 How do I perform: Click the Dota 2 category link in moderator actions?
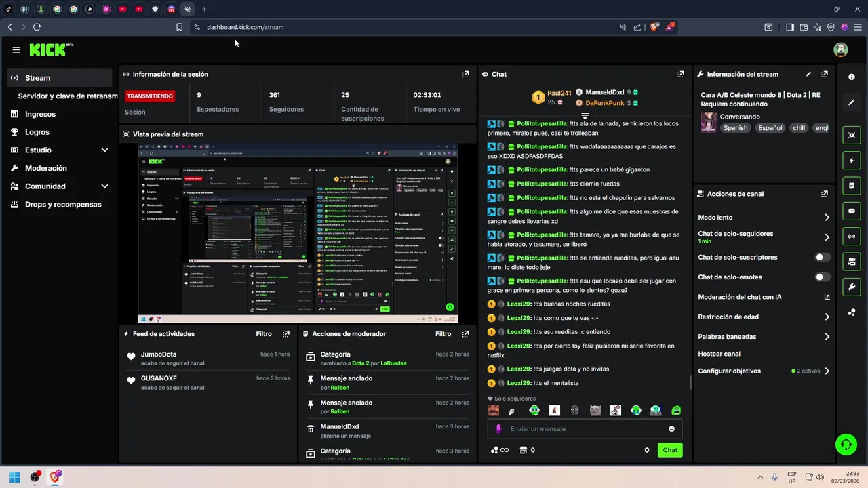(x=361, y=363)
